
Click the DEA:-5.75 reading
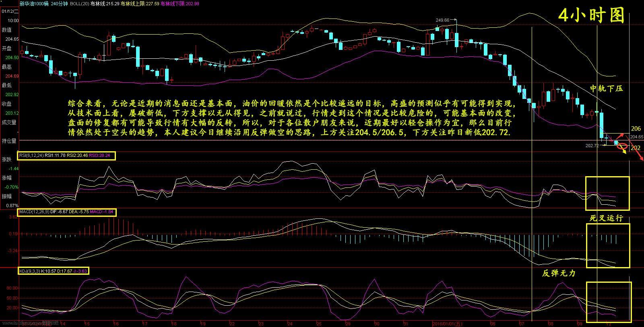click(79, 212)
